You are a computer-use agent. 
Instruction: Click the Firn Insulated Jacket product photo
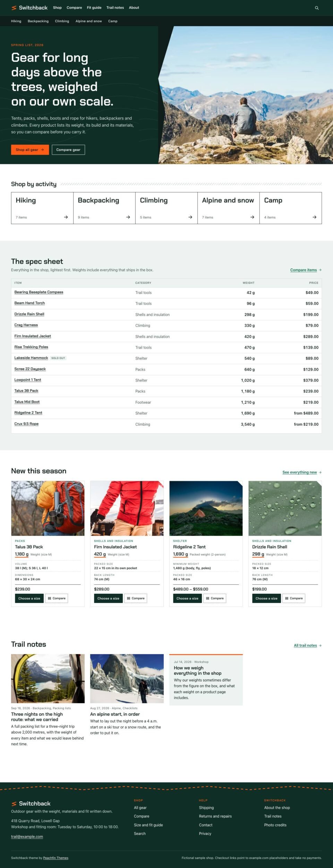click(127, 509)
